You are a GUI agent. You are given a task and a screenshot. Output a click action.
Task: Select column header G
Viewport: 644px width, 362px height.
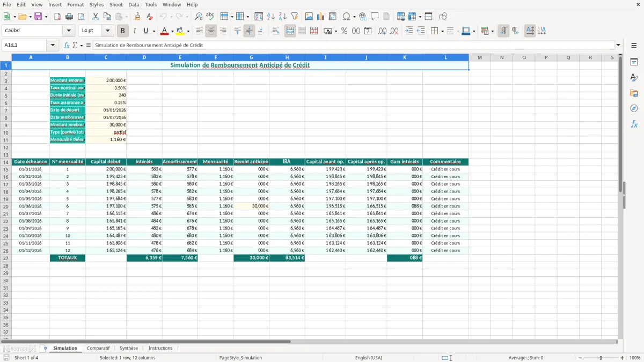tap(251, 57)
